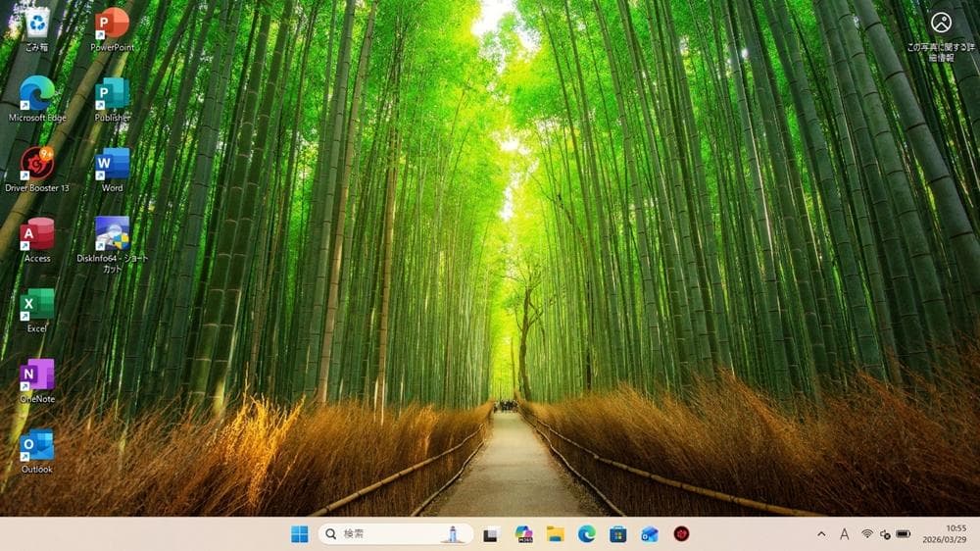
Task: Open volume settings from the tray
Action: click(x=885, y=534)
